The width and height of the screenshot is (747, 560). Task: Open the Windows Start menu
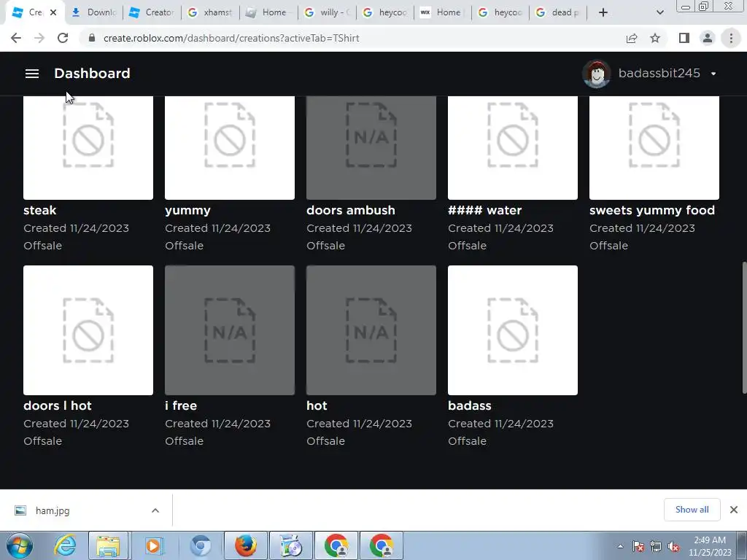[19, 545]
